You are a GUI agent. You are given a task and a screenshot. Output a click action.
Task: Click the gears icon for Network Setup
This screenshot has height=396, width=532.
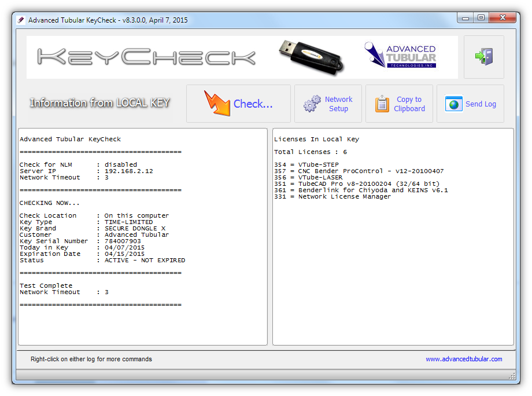click(312, 104)
